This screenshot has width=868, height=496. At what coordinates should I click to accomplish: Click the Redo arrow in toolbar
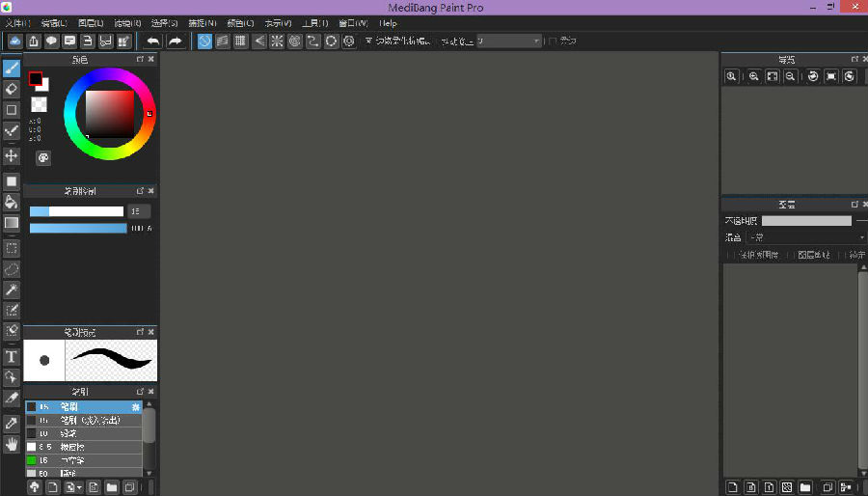pos(176,41)
